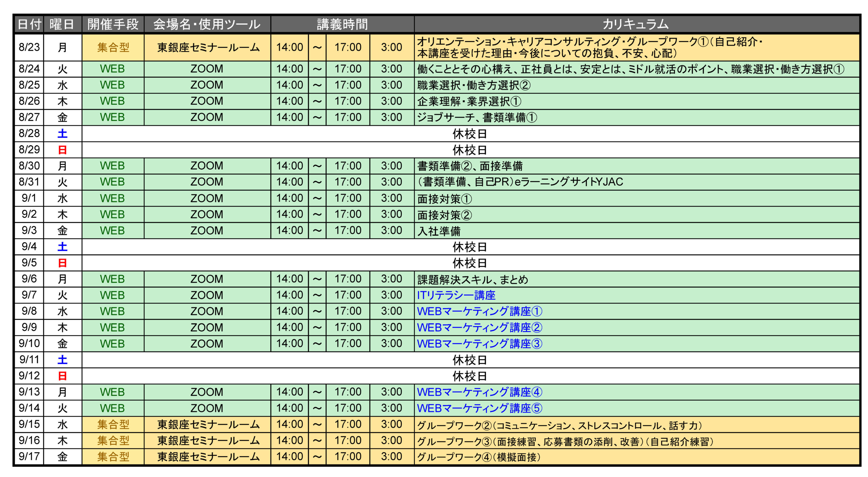This screenshot has height=477, width=868.
Task: Click 集合型 in the 9/15 row
Action: [113, 424]
